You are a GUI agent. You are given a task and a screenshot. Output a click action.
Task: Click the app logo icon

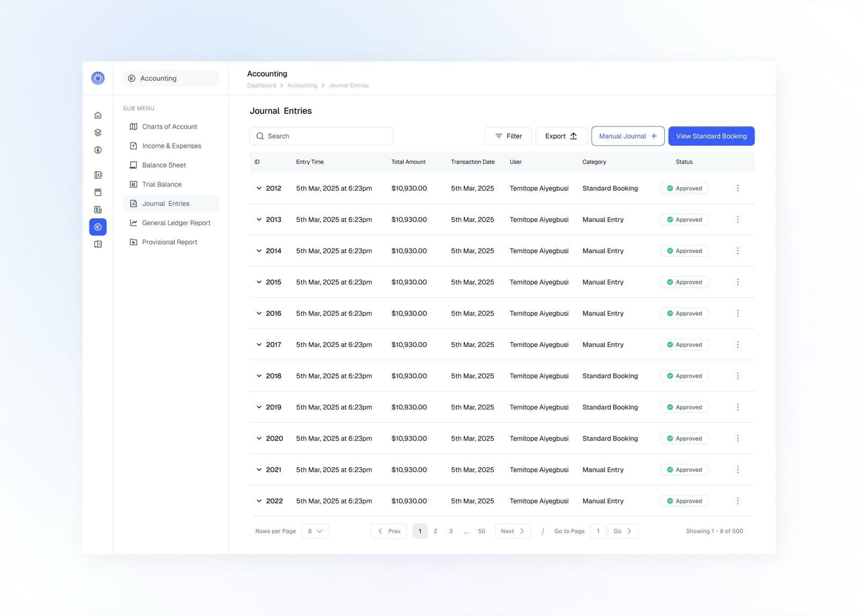(98, 78)
